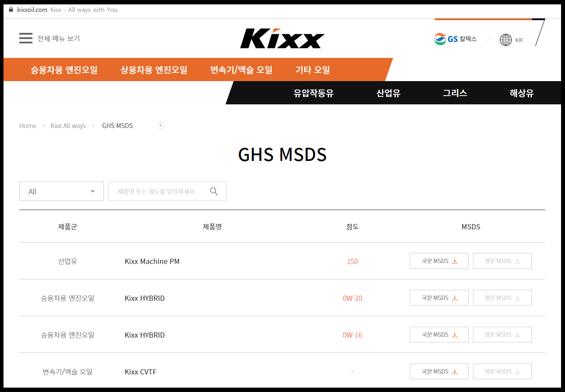Open 승용차용 엔진오일 menu
The width and height of the screenshot is (565, 392).
coord(64,70)
